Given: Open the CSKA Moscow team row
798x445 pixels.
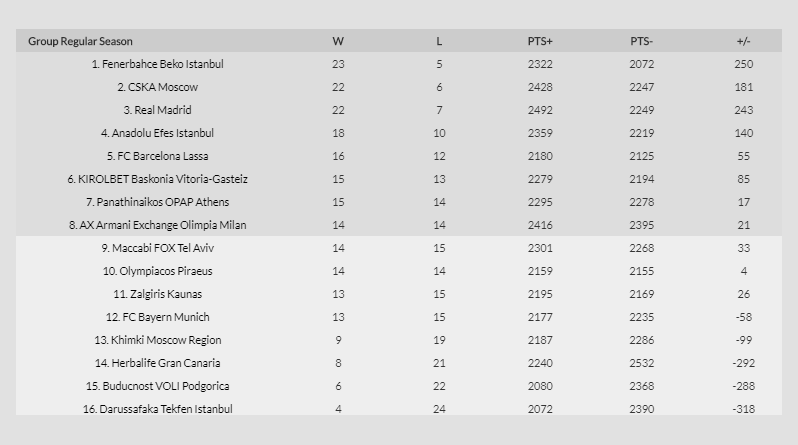Looking at the screenshot, I should (157, 87).
